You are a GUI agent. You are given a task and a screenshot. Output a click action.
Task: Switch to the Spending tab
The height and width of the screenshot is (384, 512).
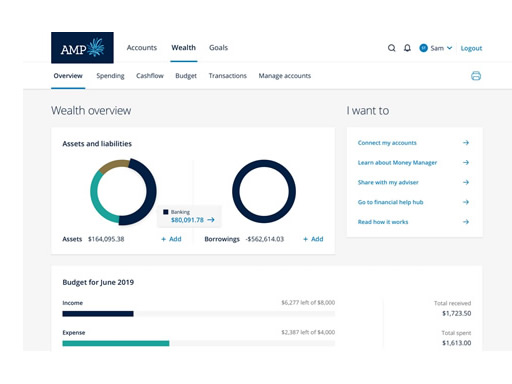[110, 76]
